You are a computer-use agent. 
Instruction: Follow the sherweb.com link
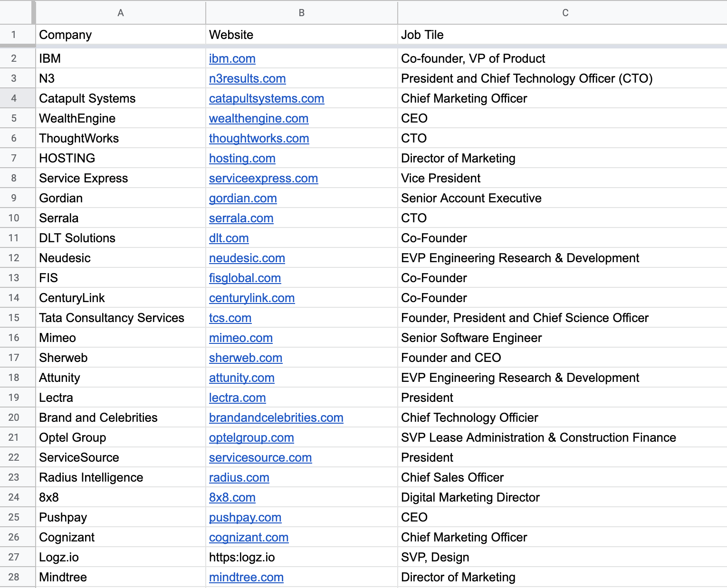coord(246,358)
